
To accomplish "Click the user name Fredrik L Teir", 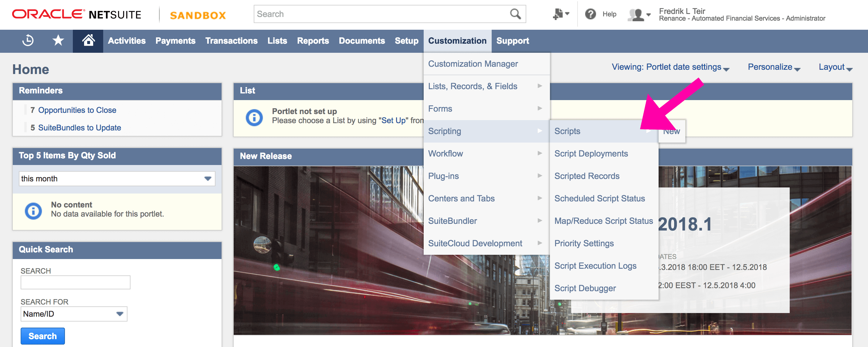I will point(682,11).
